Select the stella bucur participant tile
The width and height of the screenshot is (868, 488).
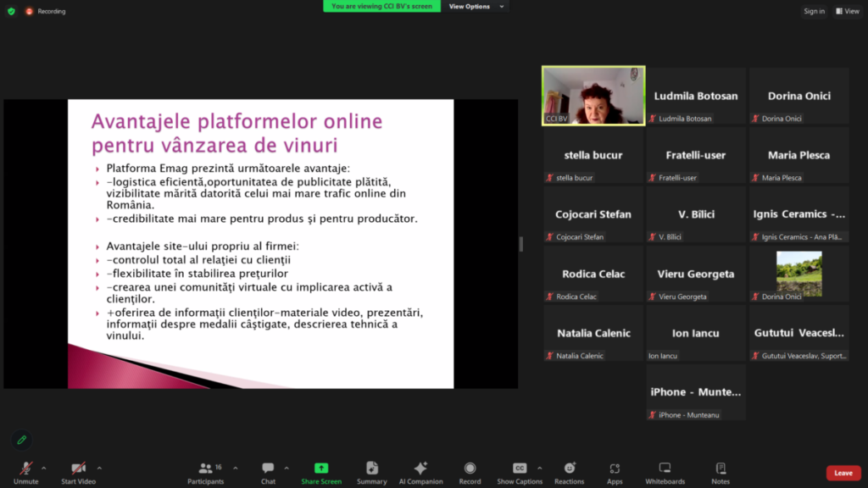click(593, 155)
